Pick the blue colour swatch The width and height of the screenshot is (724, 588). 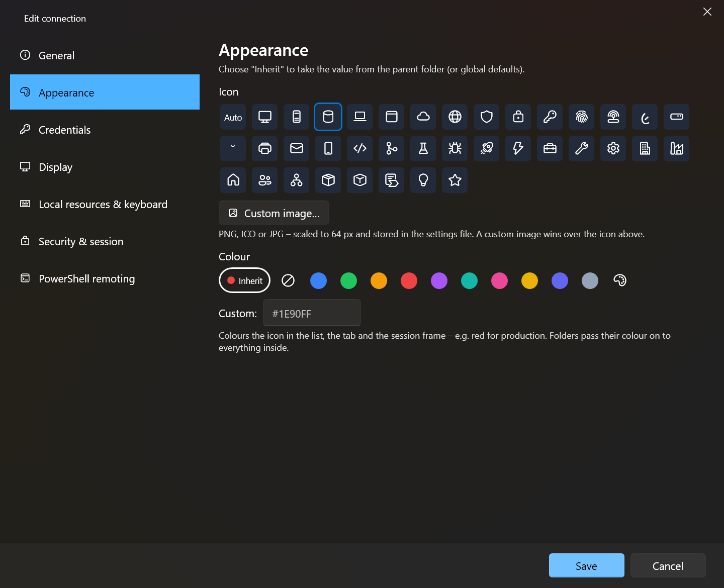coord(318,280)
